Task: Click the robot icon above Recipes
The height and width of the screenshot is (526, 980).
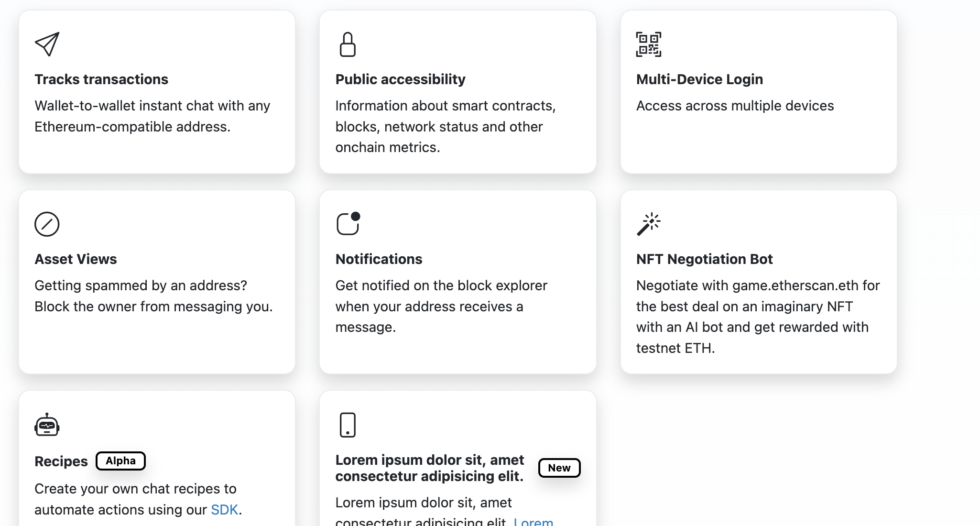Action: [x=47, y=424]
